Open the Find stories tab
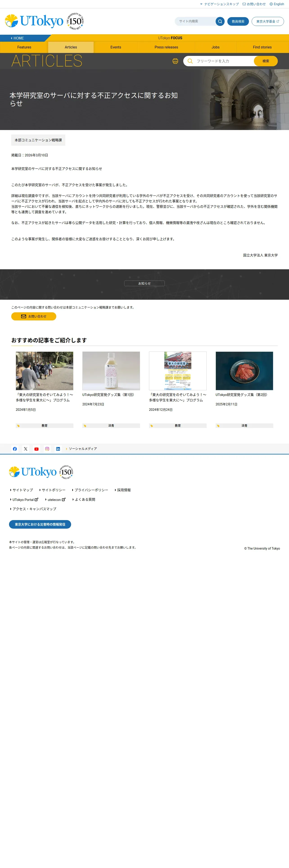 pyautogui.click(x=262, y=47)
